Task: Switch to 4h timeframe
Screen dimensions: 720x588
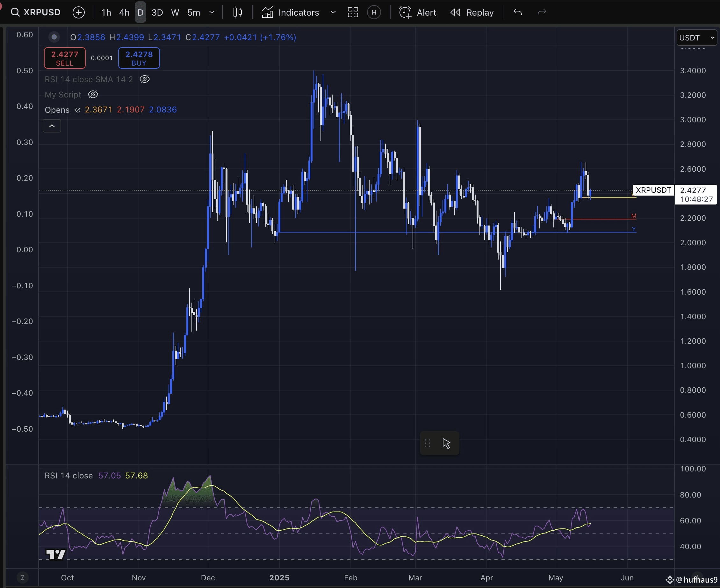Action: [x=124, y=12]
